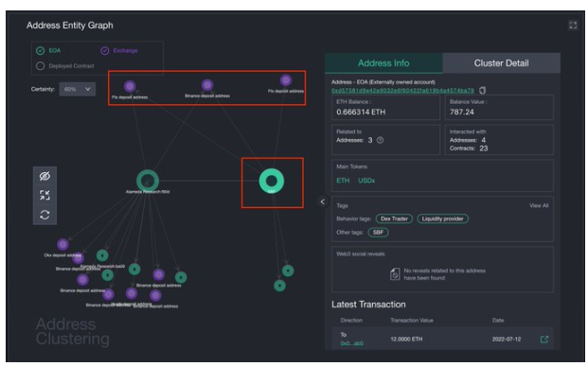This screenshot has width=588, height=366.
Task: Switch to the Cluster Detail tab
Action: coord(502,63)
